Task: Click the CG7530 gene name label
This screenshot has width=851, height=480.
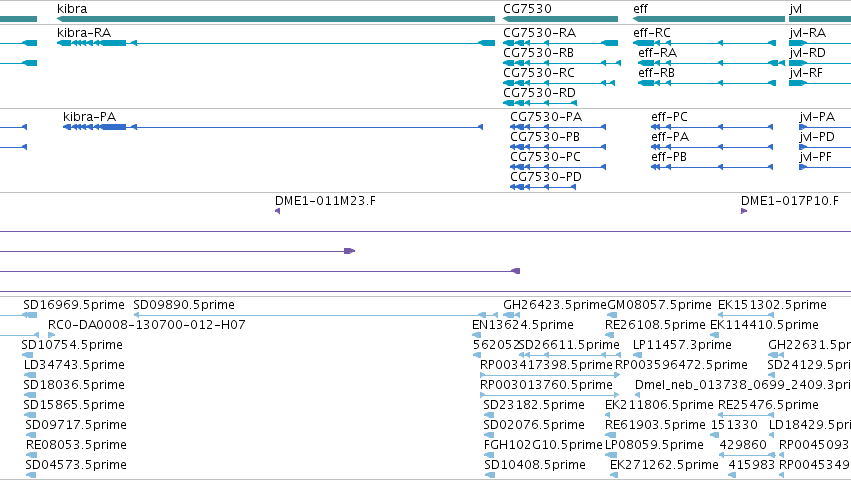Action: pyautogui.click(x=527, y=9)
